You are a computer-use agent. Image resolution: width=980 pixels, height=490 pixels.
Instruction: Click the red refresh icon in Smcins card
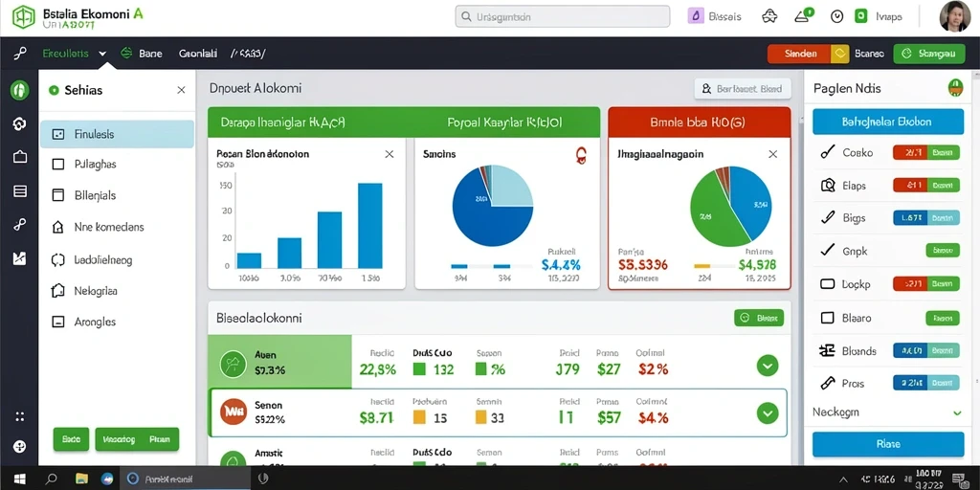click(x=580, y=155)
